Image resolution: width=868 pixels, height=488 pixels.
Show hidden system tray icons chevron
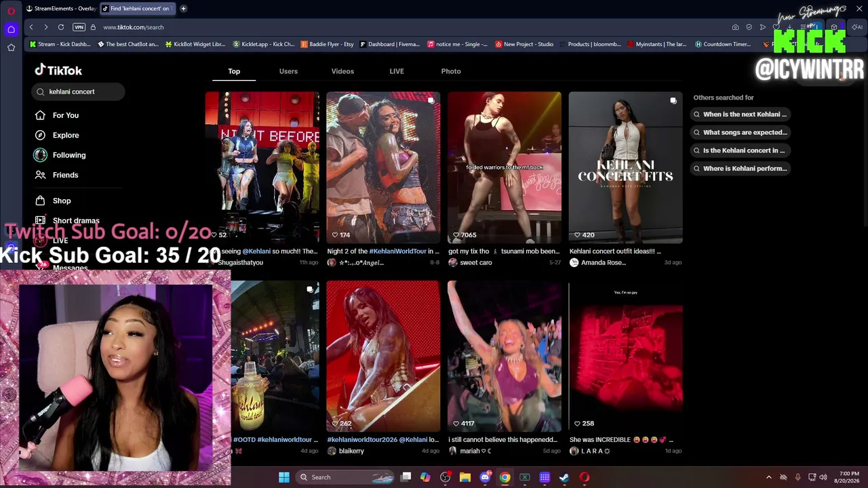coord(768,477)
